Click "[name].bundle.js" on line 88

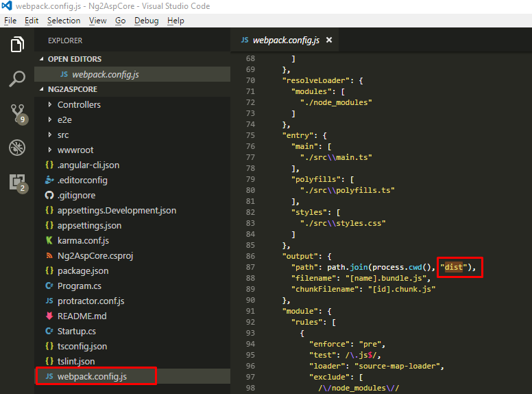[x=386, y=278]
